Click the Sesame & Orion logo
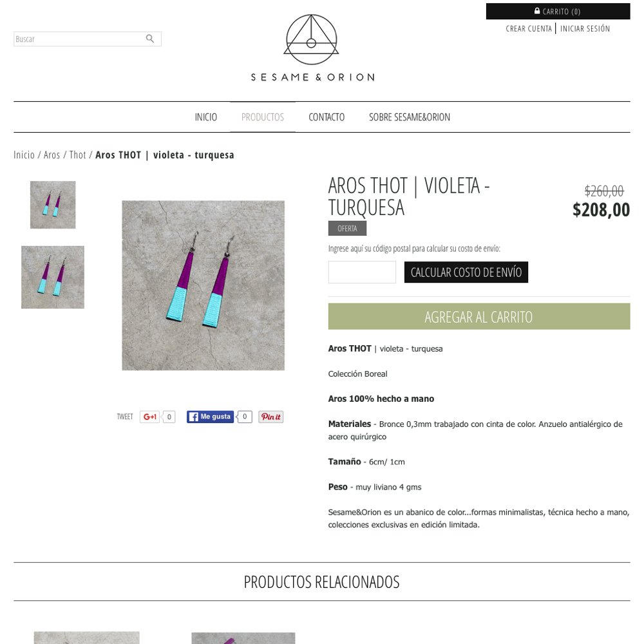The width and height of the screenshot is (644, 644). click(x=312, y=48)
